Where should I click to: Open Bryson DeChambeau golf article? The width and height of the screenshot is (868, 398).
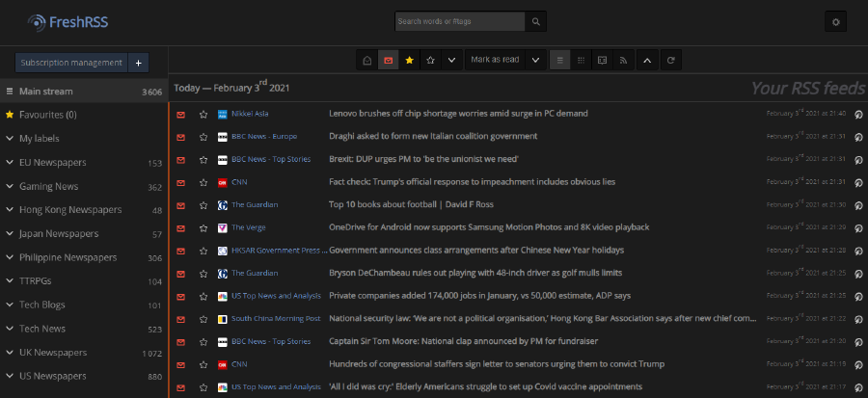[475, 273]
